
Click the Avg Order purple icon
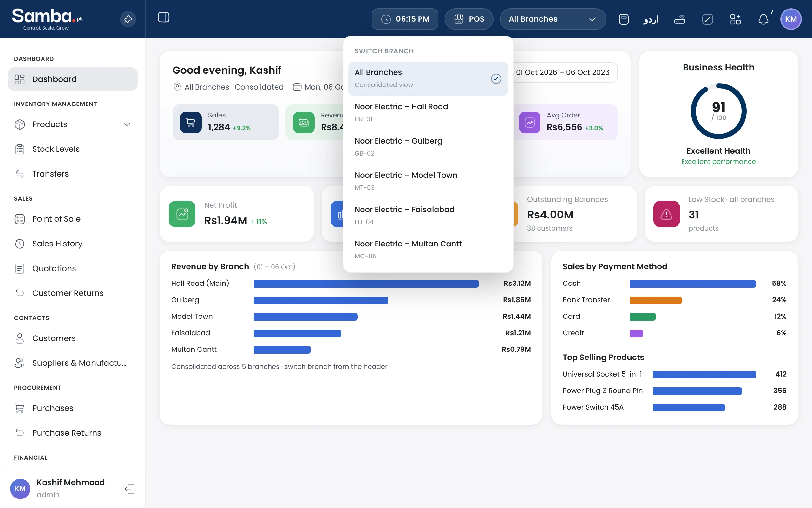[x=529, y=122]
